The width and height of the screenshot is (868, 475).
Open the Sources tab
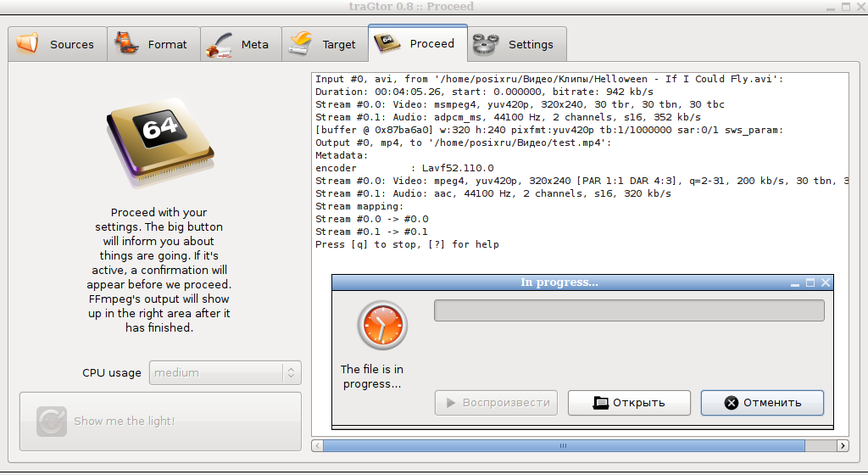58,44
